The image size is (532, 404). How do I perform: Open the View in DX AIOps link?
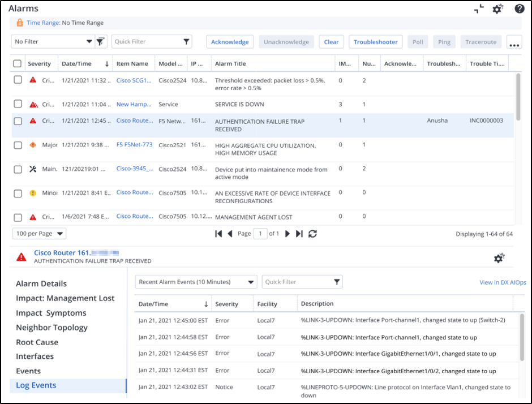coord(502,281)
